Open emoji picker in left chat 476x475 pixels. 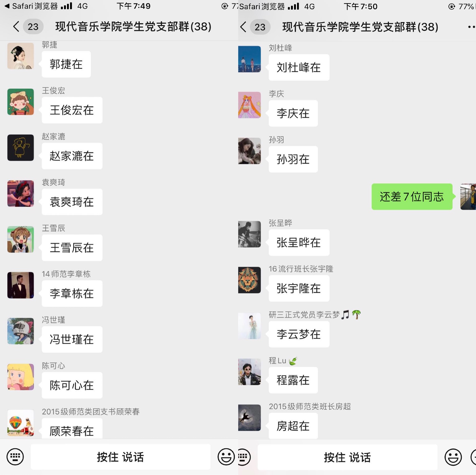[x=226, y=456]
